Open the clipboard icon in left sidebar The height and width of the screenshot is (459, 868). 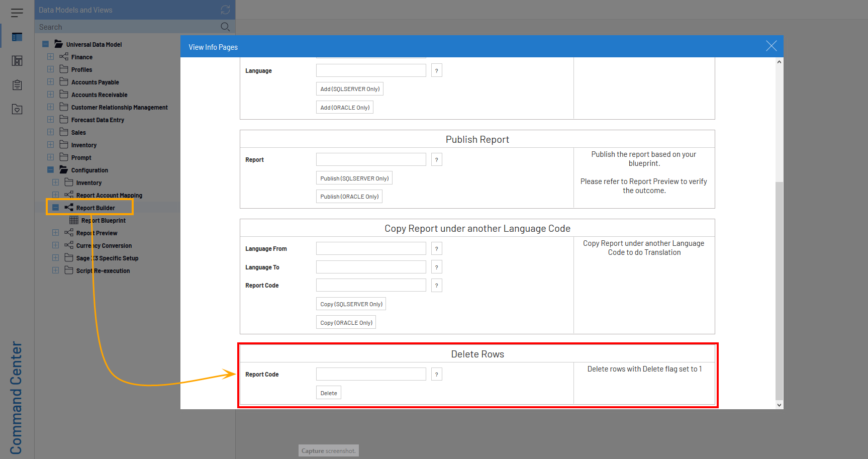click(x=17, y=85)
